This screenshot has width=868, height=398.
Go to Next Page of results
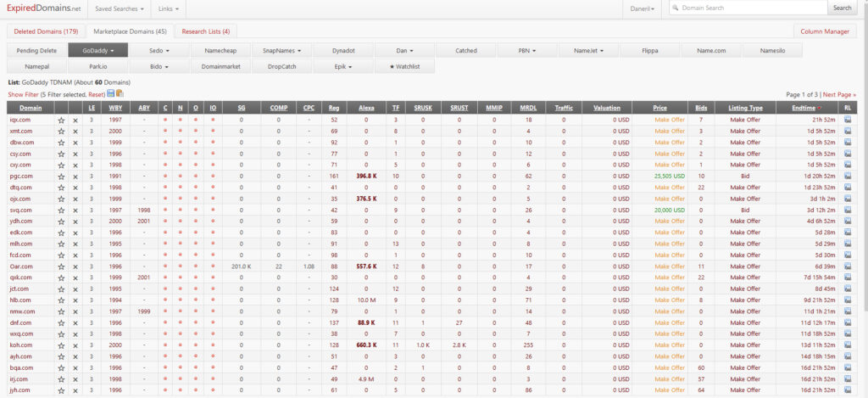coord(839,95)
